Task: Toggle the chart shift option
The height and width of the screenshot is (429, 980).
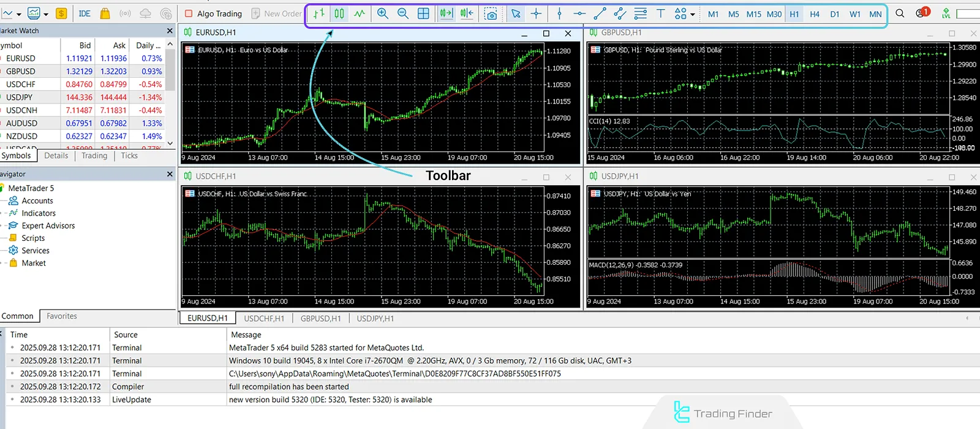Action: pos(467,13)
